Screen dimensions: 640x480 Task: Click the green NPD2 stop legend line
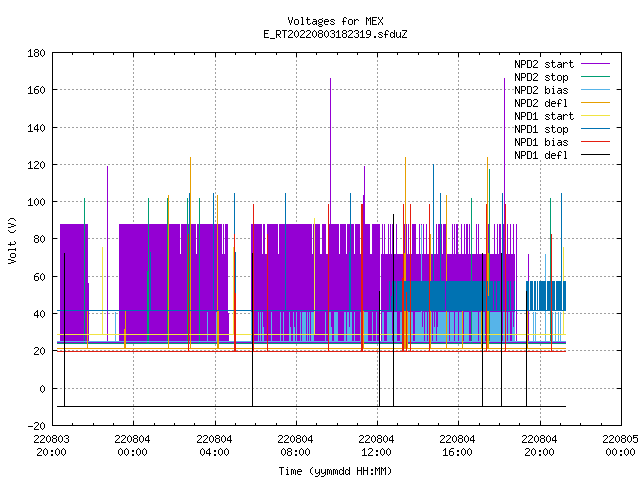click(596, 77)
